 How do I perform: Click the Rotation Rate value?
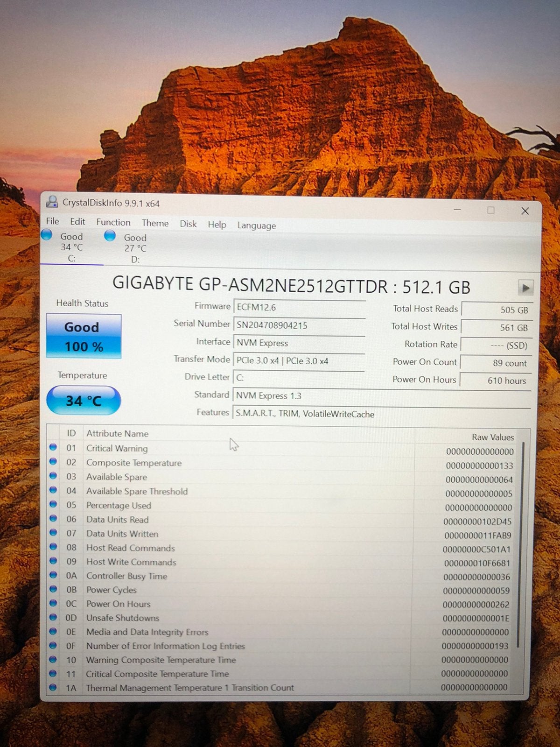[496, 345]
